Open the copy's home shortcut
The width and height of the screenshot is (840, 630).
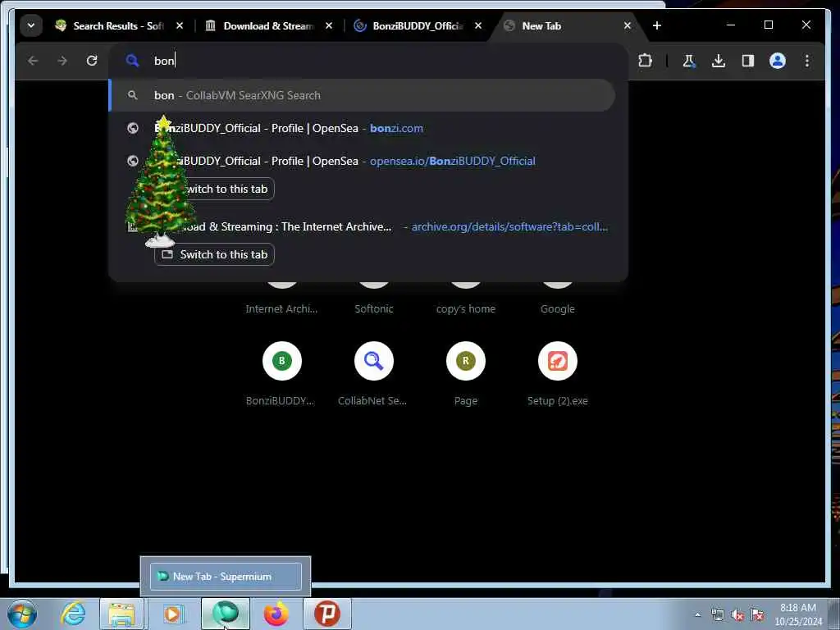pyautogui.click(x=466, y=301)
